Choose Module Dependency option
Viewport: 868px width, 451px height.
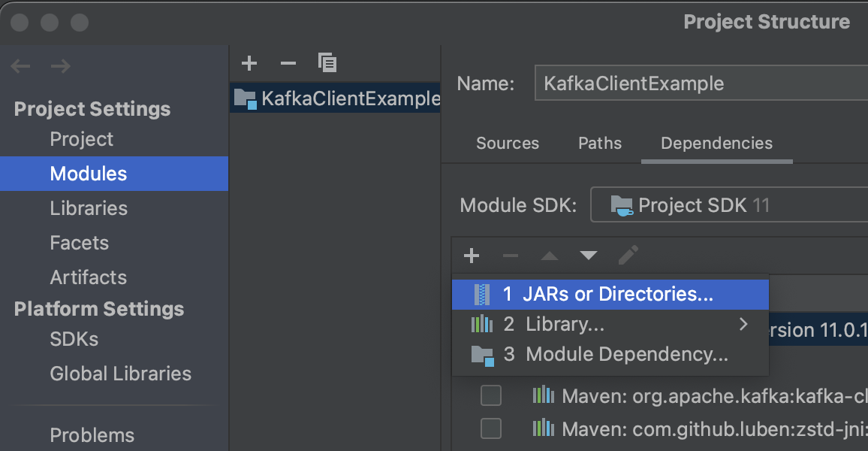coord(610,354)
